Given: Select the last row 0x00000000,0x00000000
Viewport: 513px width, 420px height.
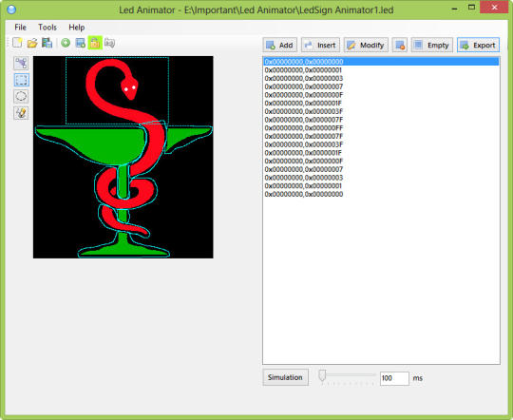Looking at the screenshot, I should (381, 195).
